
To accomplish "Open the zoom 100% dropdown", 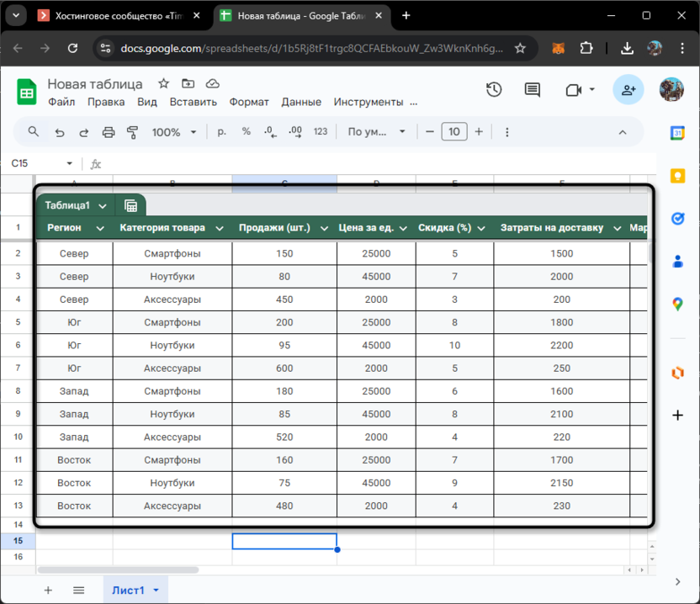I will pos(174,132).
